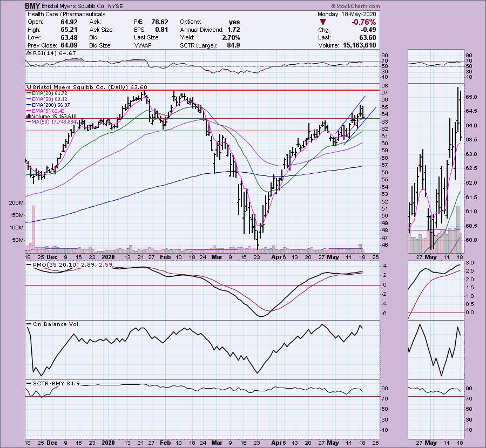Image resolution: width=486 pixels, height=448 pixels.
Task: Click the BMY ticker symbol
Action: coord(32,6)
